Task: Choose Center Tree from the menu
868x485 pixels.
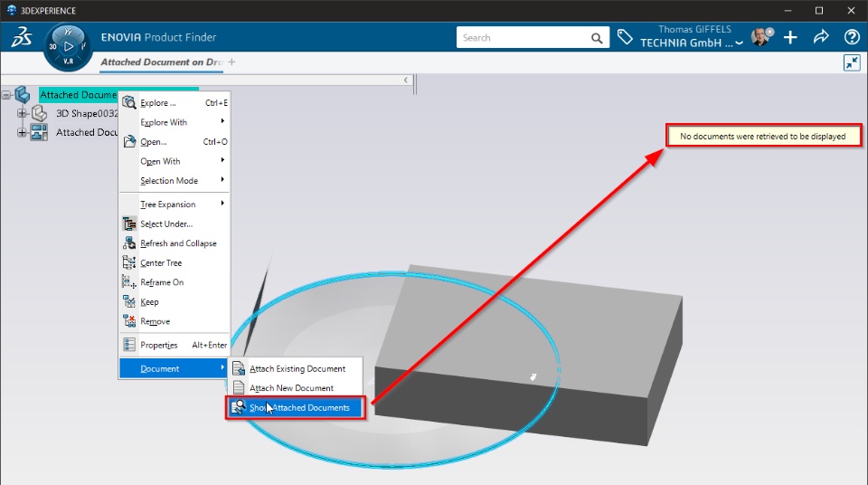Action: [175, 262]
